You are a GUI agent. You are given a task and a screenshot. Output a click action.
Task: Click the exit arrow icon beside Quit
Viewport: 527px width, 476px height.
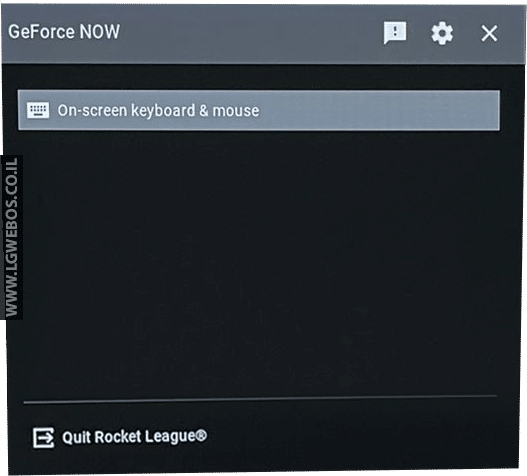pyautogui.click(x=44, y=438)
